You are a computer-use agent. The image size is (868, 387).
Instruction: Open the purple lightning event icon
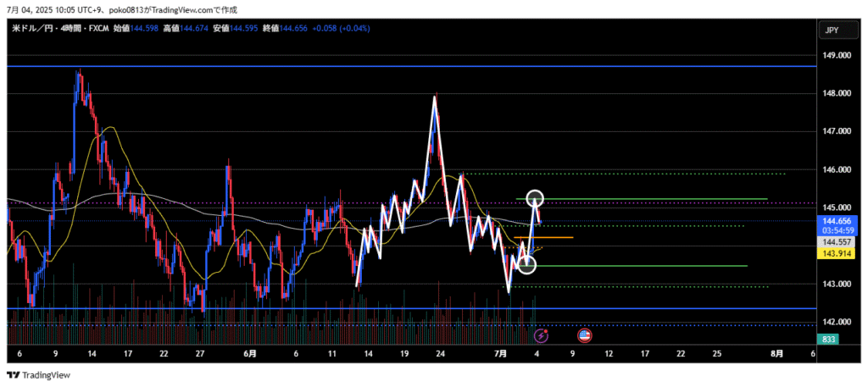(540, 335)
